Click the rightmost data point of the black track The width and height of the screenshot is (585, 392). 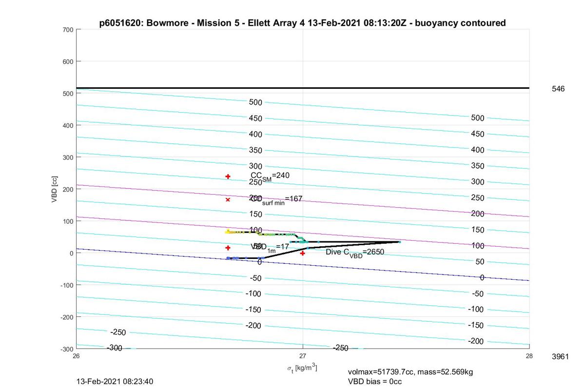[x=400, y=242]
